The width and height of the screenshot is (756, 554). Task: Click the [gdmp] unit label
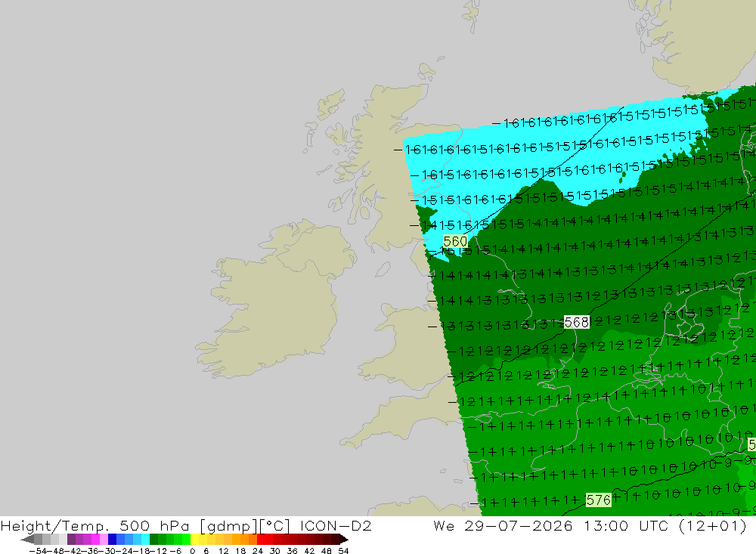(230, 526)
